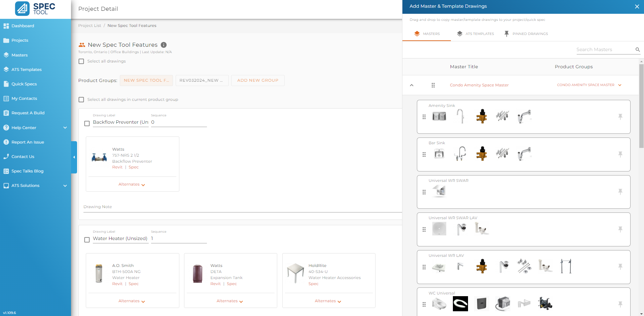Click the project info icon beside title
The height and width of the screenshot is (316, 644).
[164, 45]
